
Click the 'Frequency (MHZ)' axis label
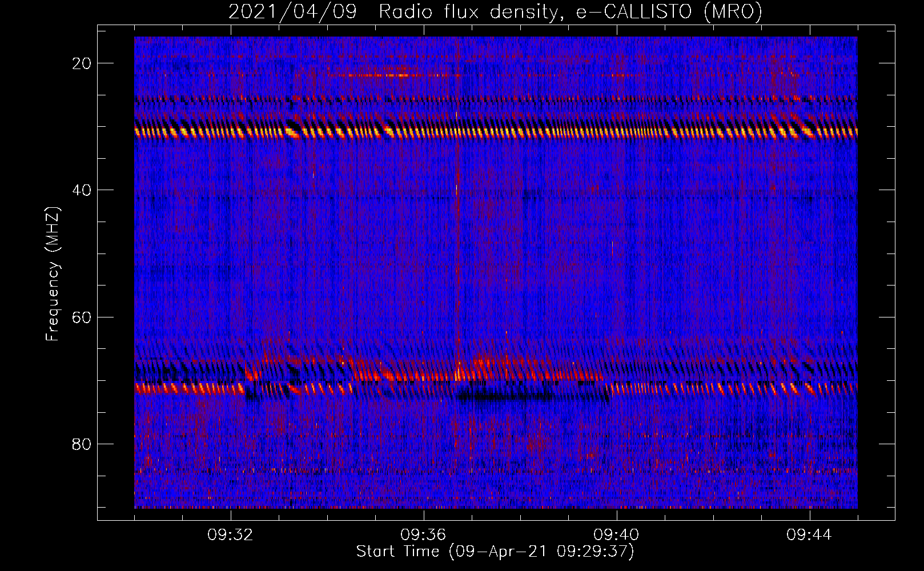(53, 275)
